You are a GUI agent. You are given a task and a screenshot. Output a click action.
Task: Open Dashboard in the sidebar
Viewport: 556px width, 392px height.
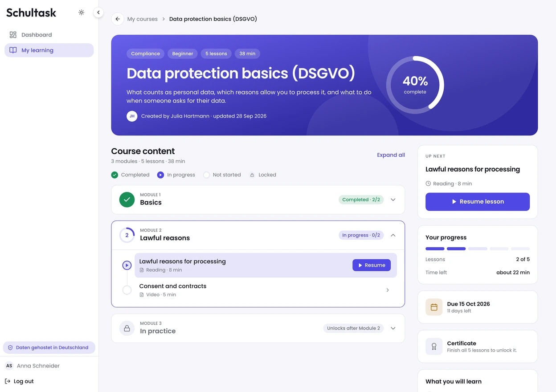pyautogui.click(x=49, y=35)
